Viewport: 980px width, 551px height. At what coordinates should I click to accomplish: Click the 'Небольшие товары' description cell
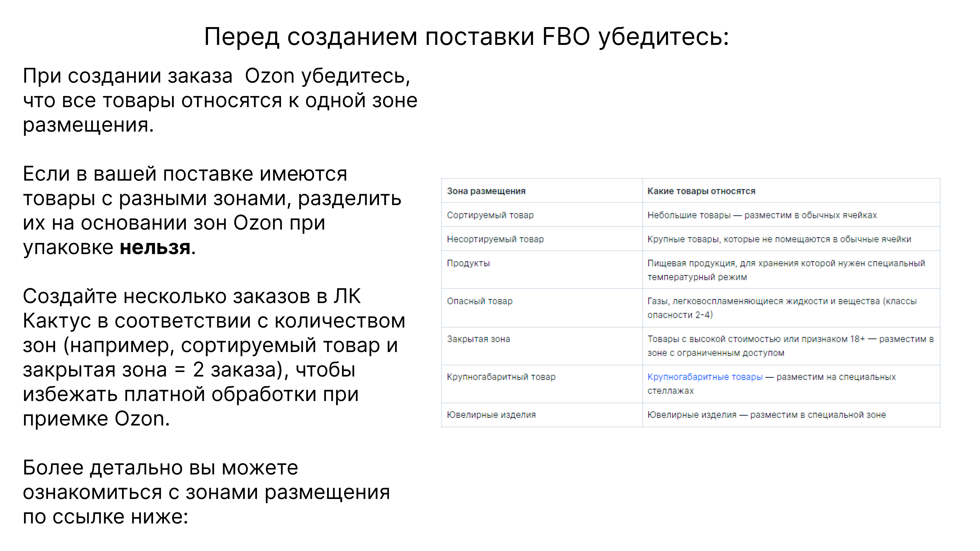click(x=762, y=215)
